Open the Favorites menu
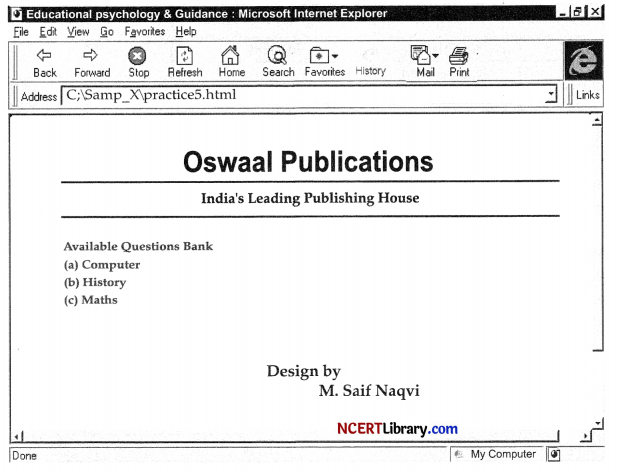This screenshot has height=471, width=626. pyautogui.click(x=145, y=32)
